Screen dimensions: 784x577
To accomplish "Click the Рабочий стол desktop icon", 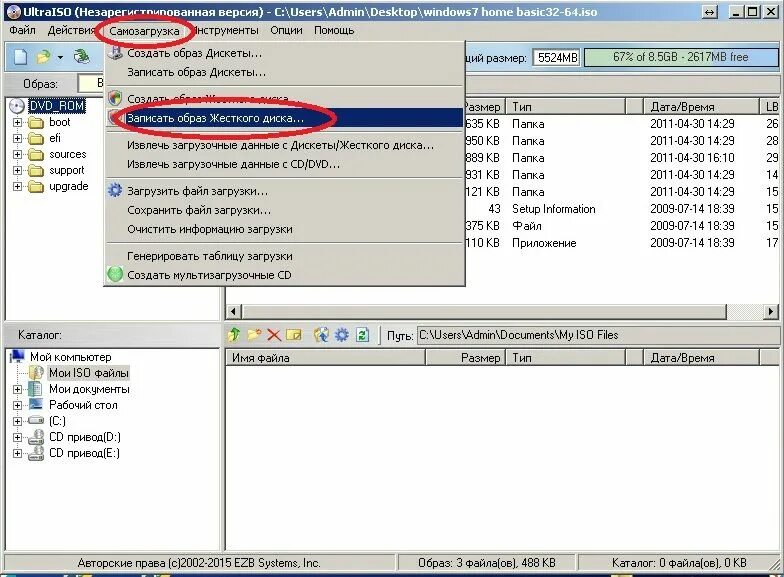I will [x=36, y=404].
